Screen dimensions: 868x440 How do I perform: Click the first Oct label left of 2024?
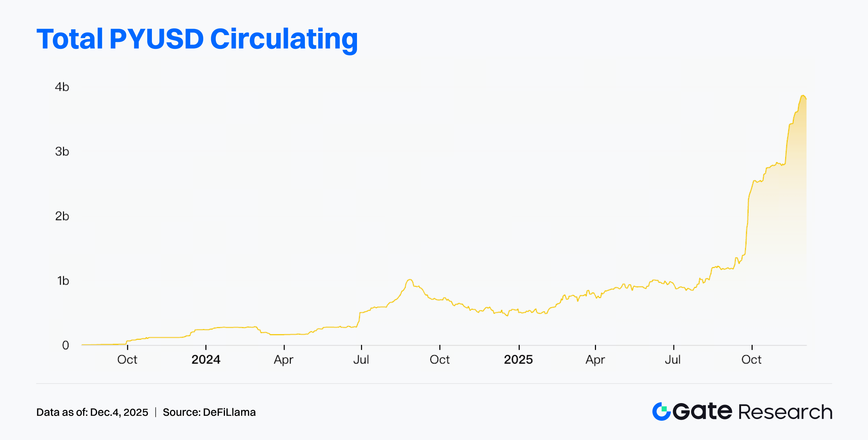[x=127, y=359]
